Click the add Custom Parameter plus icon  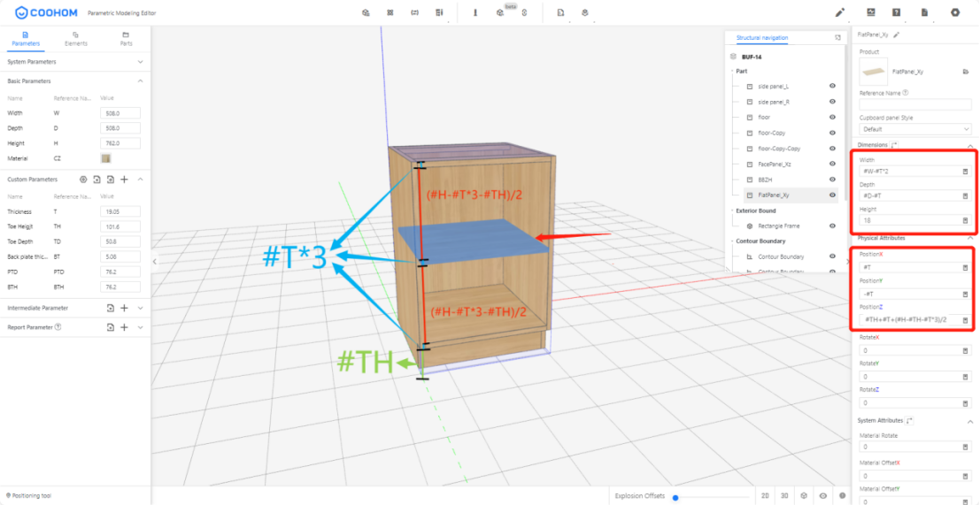[124, 179]
